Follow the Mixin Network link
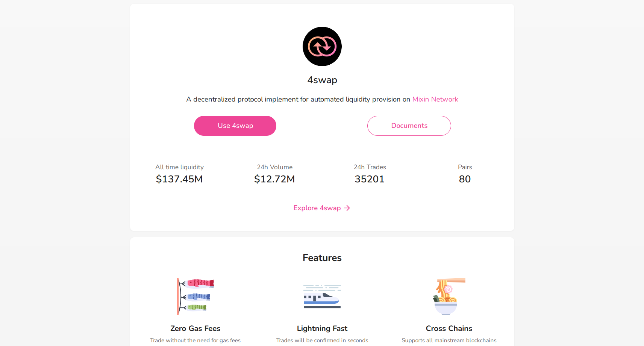Image resolution: width=644 pixels, height=346 pixels. tap(435, 99)
